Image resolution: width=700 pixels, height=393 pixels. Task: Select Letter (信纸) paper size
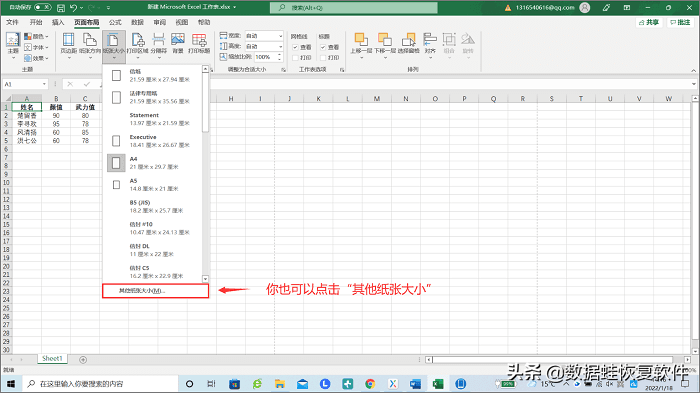[152, 75]
